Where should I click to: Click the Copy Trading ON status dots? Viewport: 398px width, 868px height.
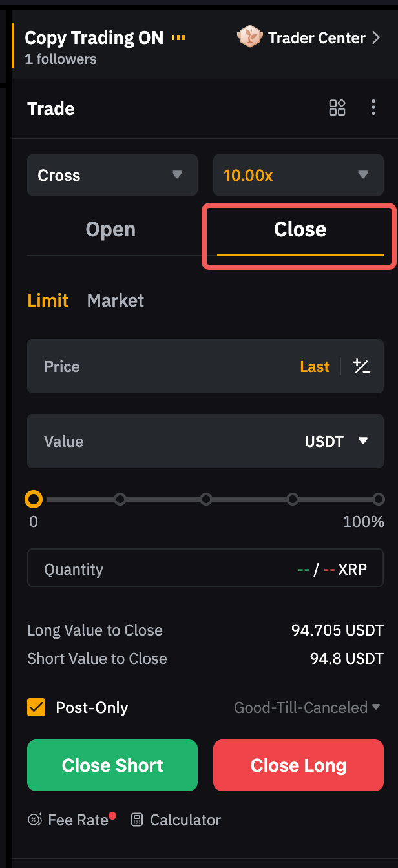(178, 38)
